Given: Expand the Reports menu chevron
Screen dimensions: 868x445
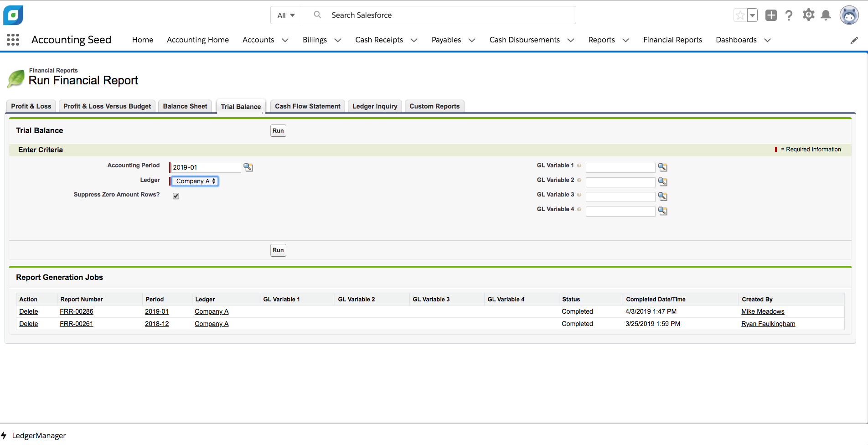Looking at the screenshot, I should 625,40.
